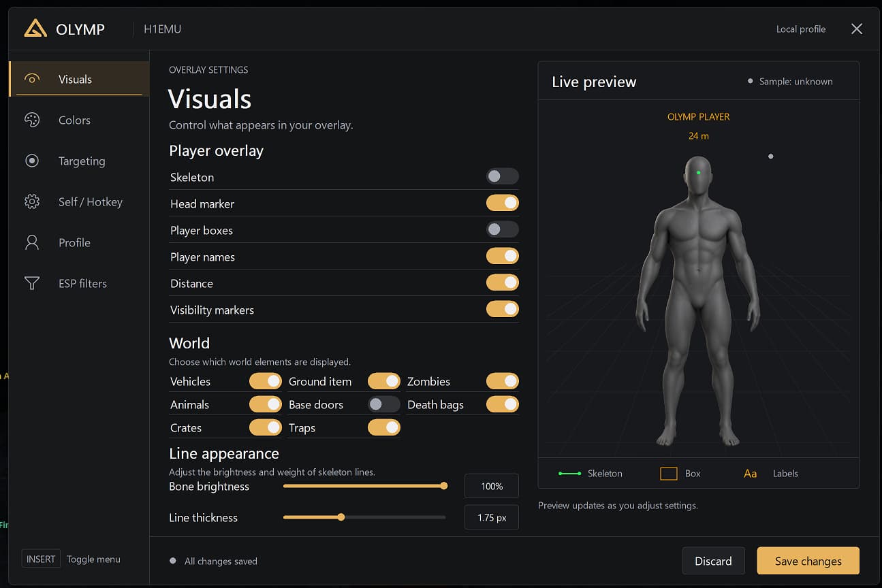
Task: Click the 3D player model preview
Action: tap(698, 301)
